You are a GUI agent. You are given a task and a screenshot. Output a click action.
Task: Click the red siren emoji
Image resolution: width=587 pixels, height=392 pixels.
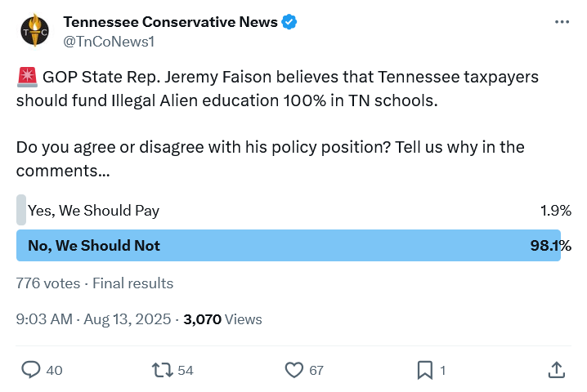[x=27, y=77]
